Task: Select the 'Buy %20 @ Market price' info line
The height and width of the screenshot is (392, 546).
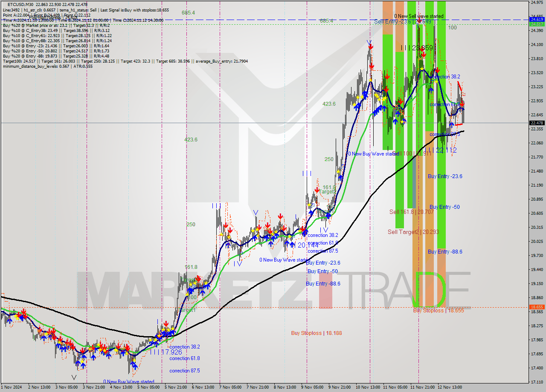Action: pyautogui.click(x=57, y=26)
